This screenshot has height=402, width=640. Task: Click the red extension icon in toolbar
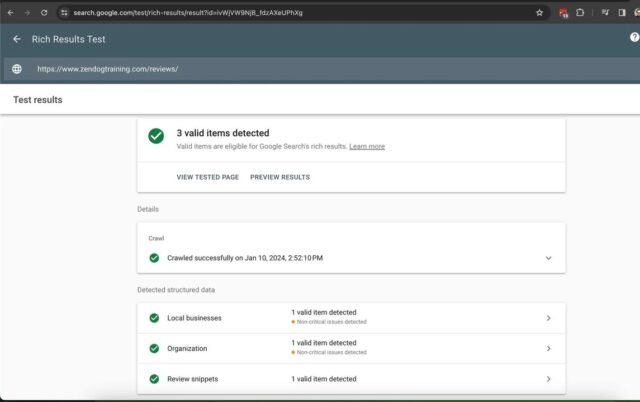click(x=563, y=13)
